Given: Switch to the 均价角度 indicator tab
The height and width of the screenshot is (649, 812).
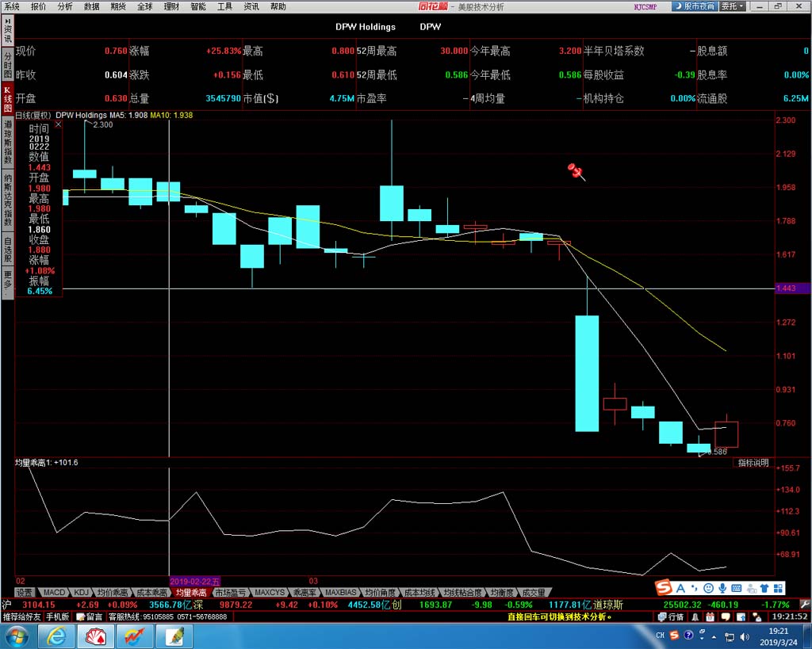Looking at the screenshot, I should (x=380, y=592).
